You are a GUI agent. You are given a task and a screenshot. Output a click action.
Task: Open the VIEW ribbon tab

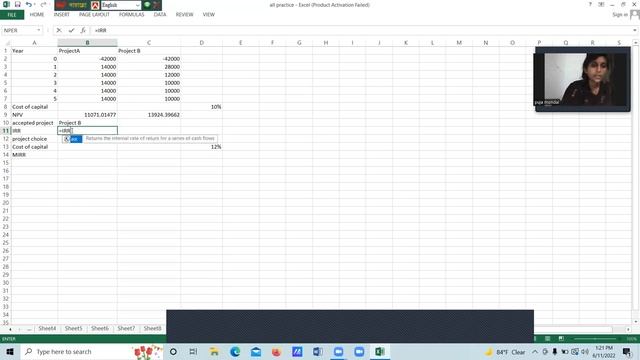209,15
